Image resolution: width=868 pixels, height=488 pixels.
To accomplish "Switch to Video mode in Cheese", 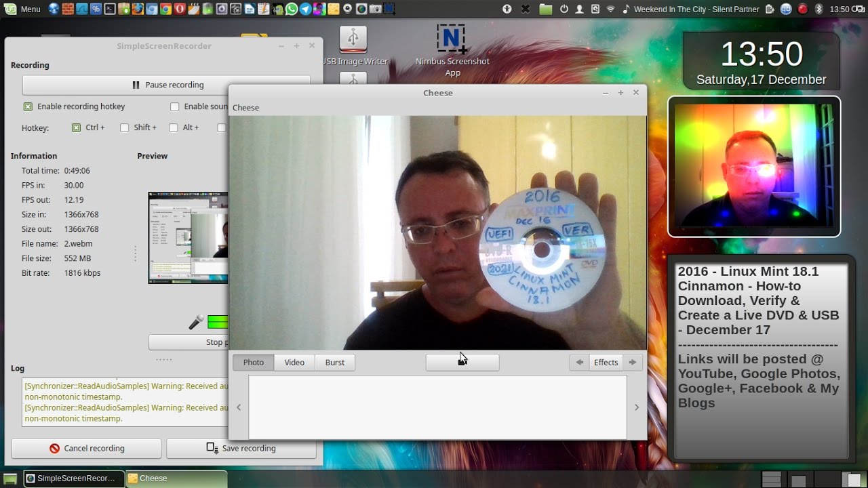I will [294, 363].
